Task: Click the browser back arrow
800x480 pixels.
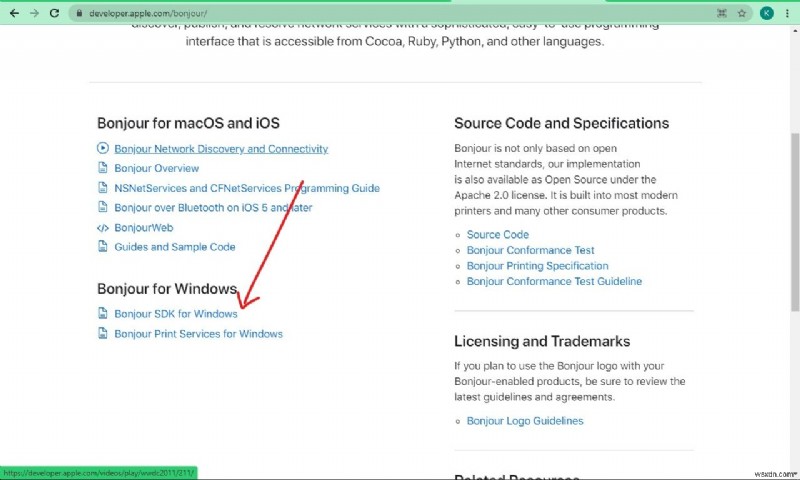Action: (13, 13)
